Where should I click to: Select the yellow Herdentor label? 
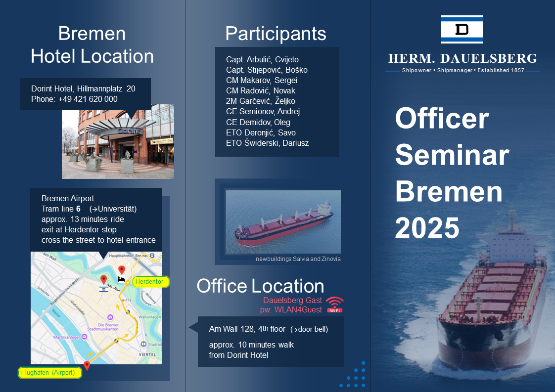tap(151, 281)
